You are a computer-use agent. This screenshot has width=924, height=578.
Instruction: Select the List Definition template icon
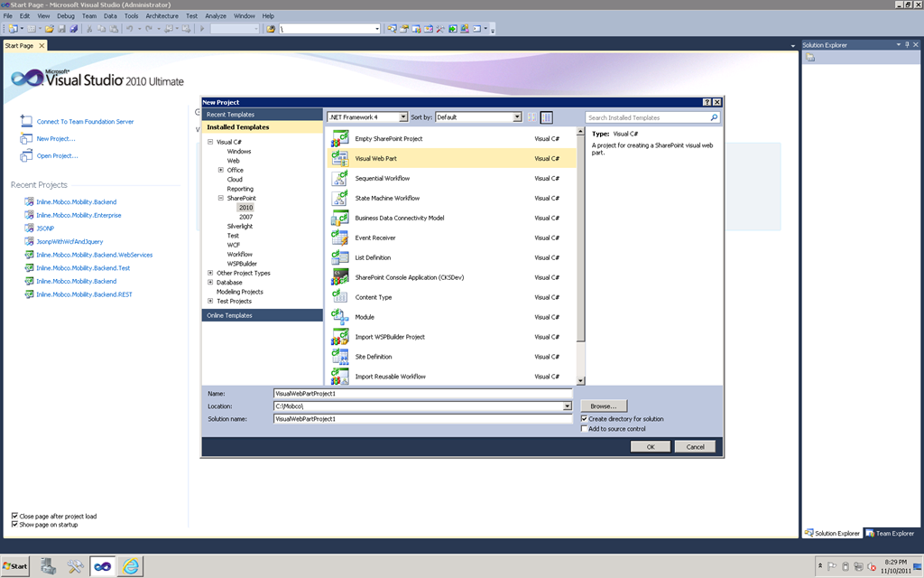[x=339, y=257]
